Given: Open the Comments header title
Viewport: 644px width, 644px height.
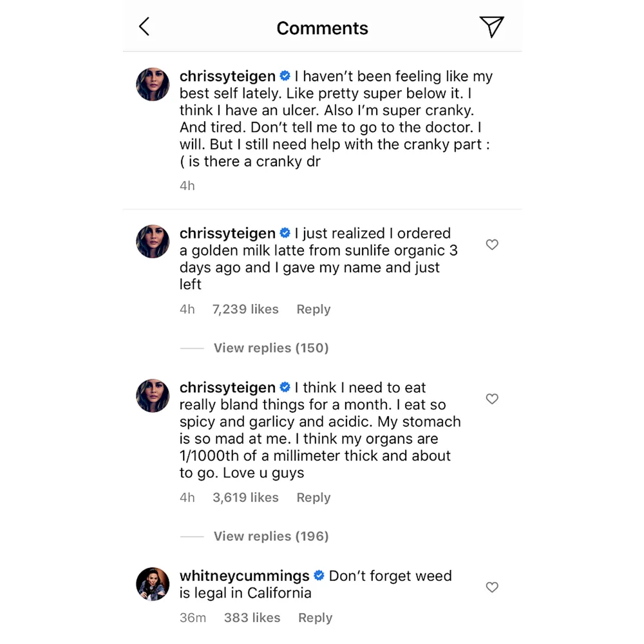Looking at the screenshot, I should pos(322,28).
